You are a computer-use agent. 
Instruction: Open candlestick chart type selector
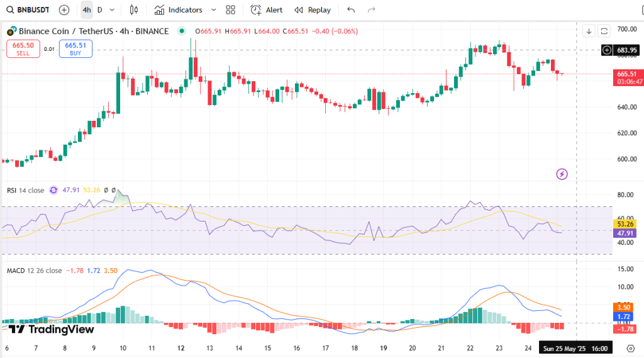(x=134, y=10)
